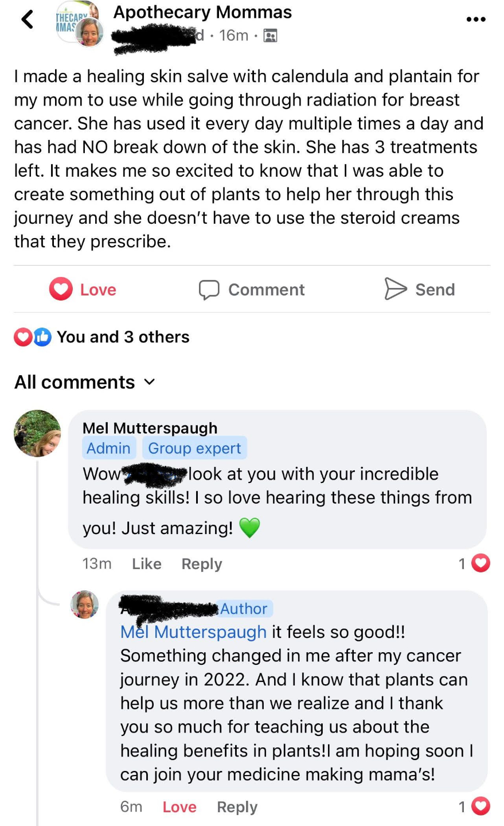Image resolution: width=504 pixels, height=826 pixels.
Task: Reply to Mel Mutterspaugh's comment
Action: point(202,564)
